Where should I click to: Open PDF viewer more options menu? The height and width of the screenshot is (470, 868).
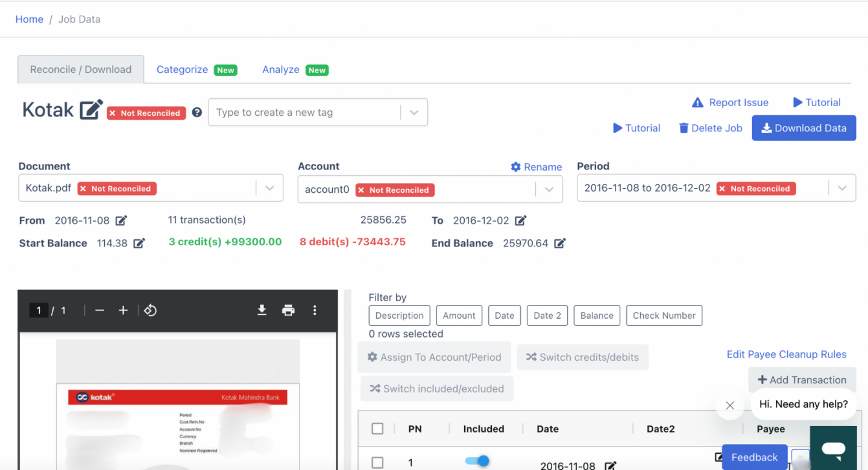[315, 310]
